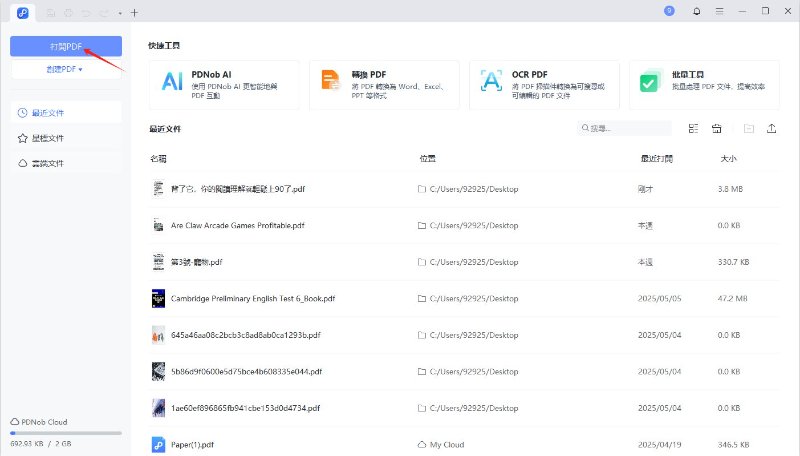The width and height of the screenshot is (800, 456).
Task: Select 星標文件 in the sidebar
Action: point(66,138)
